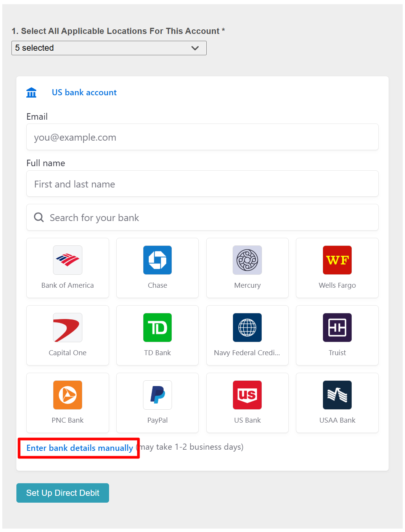This screenshot has width=405, height=532.
Task: Choose the PayPal logo
Action: [x=157, y=395]
